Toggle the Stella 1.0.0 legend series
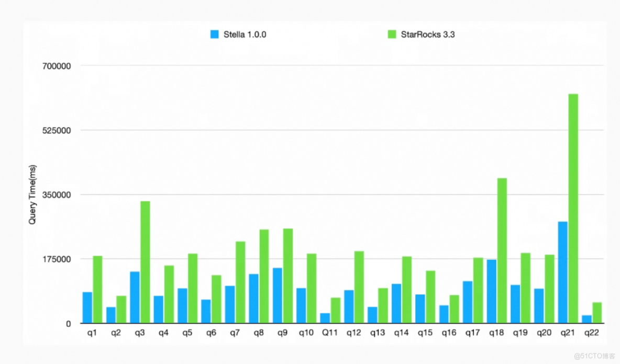The image size is (620, 364). 238,34
